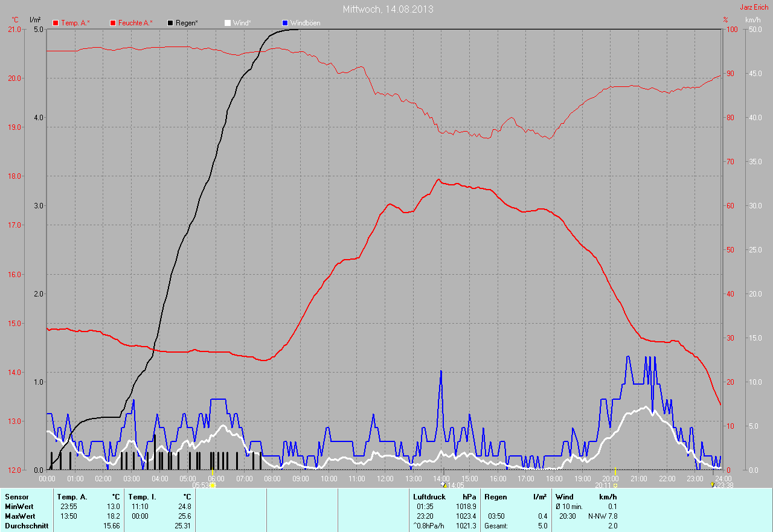Click the Temp. I. column header
The image size is (773, 532).
pyautogui.click(x=142, y=497)
